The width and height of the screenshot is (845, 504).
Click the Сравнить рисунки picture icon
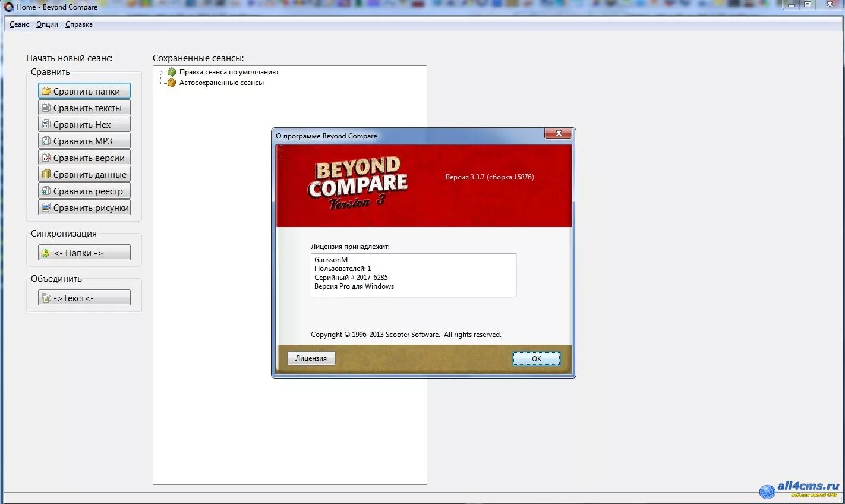(46, 207)
